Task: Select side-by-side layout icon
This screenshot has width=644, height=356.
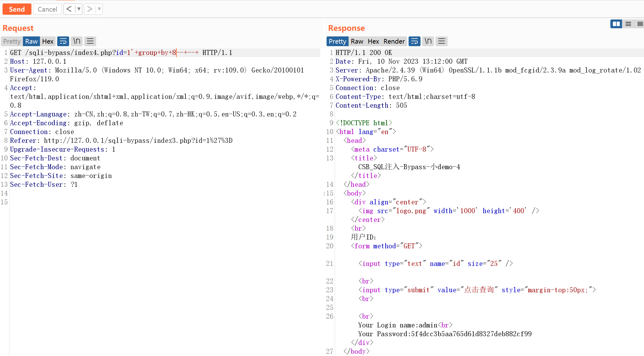Action: click(x=616, y=24)
